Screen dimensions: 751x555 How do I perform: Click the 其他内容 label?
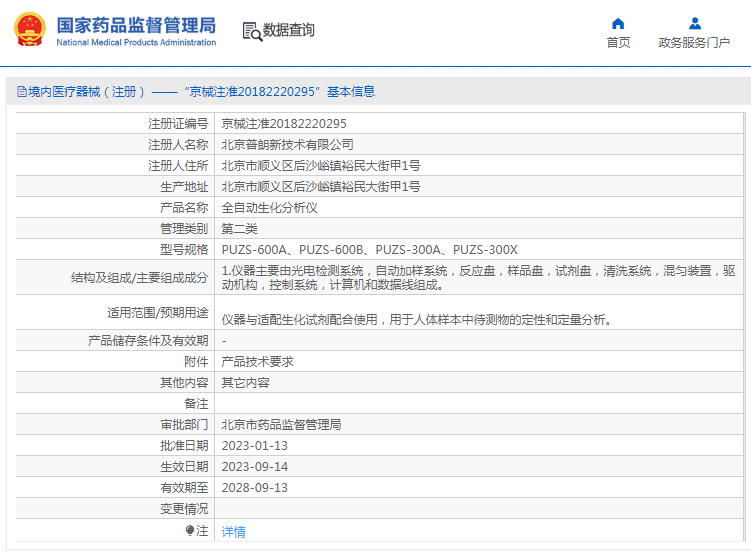(x=184, y=383)
